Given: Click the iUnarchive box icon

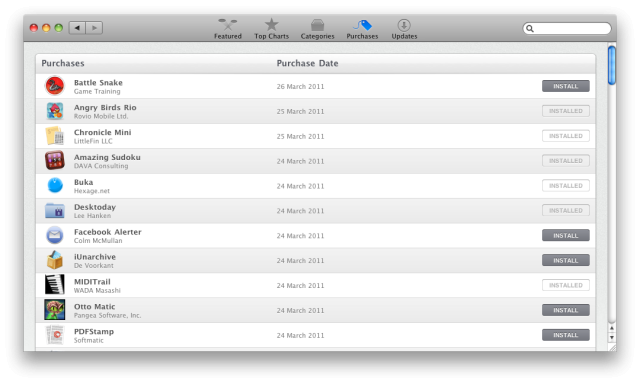Looking at the screenshot, I should 55,260.
